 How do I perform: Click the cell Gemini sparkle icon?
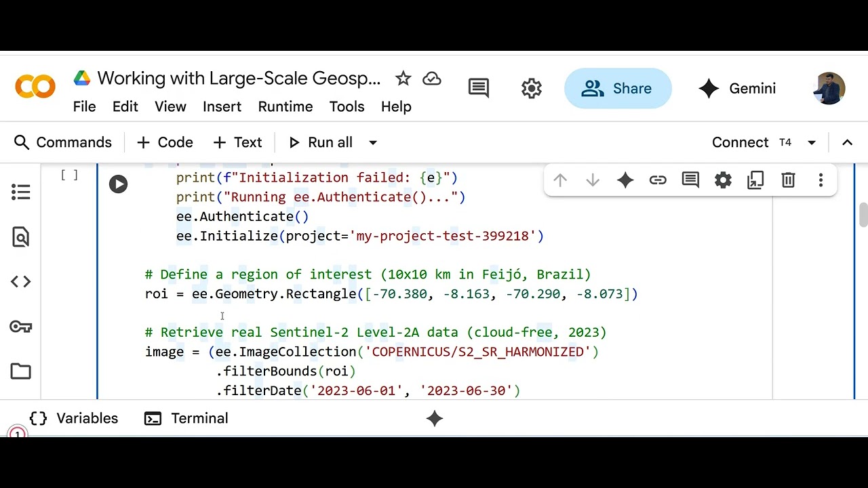625,180
